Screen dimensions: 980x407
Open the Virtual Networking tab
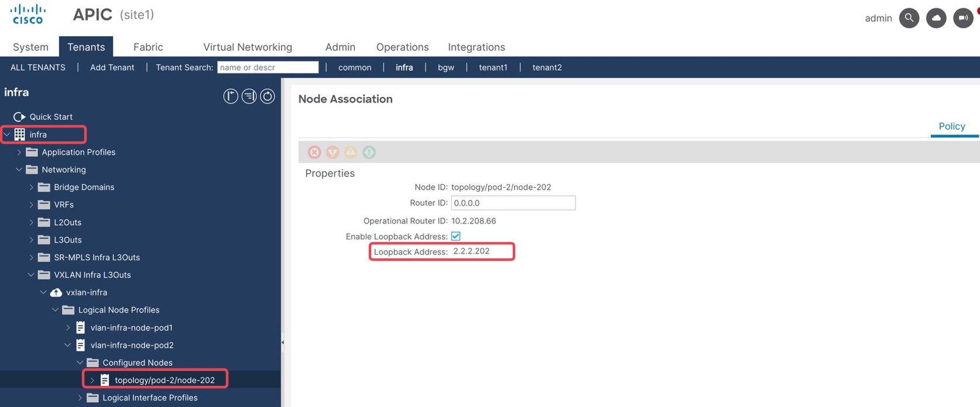(x=248, y=47)
